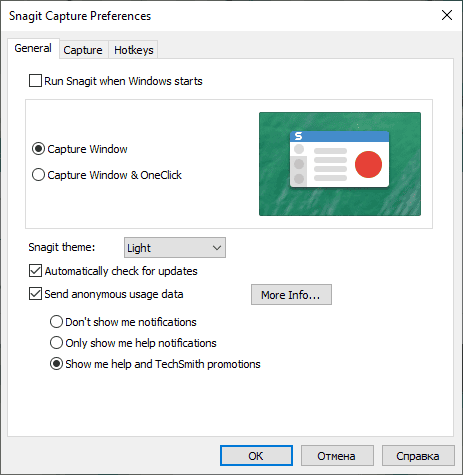
Task: Select the Capture Window radio option
Action: point(38,149)
